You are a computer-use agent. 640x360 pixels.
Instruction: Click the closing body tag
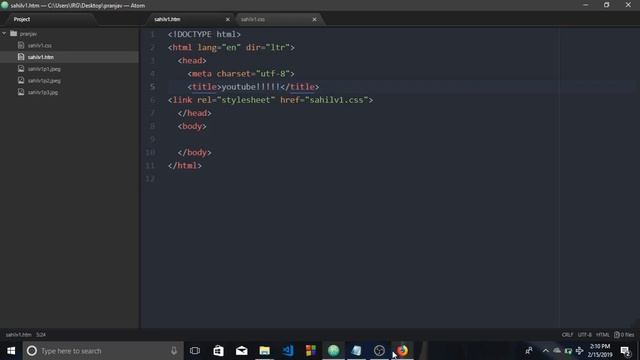[194, 152]
